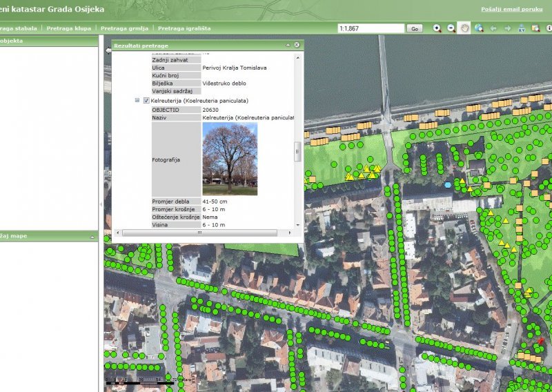Open Pretraga klupa menu
552x392 pixels.
point(68,28)
